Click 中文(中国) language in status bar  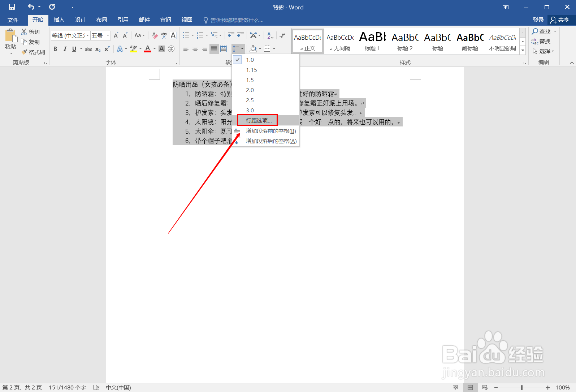(118, 387)
